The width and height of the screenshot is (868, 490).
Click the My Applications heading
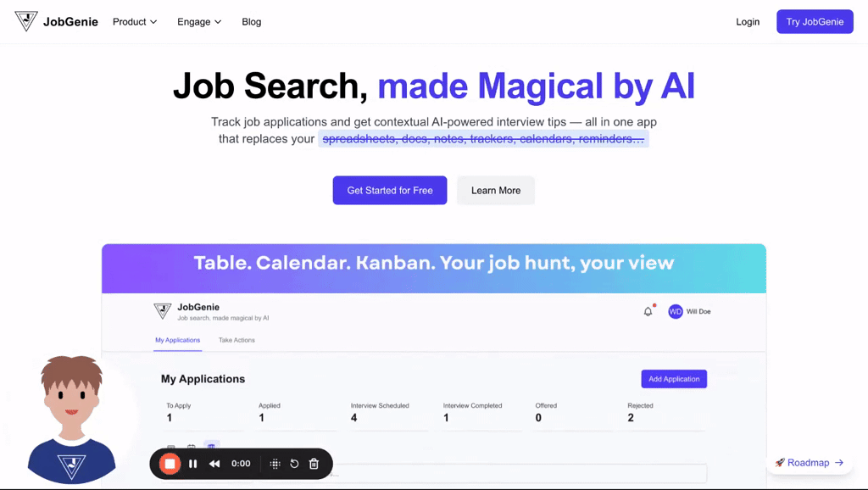tap(203, 379)
